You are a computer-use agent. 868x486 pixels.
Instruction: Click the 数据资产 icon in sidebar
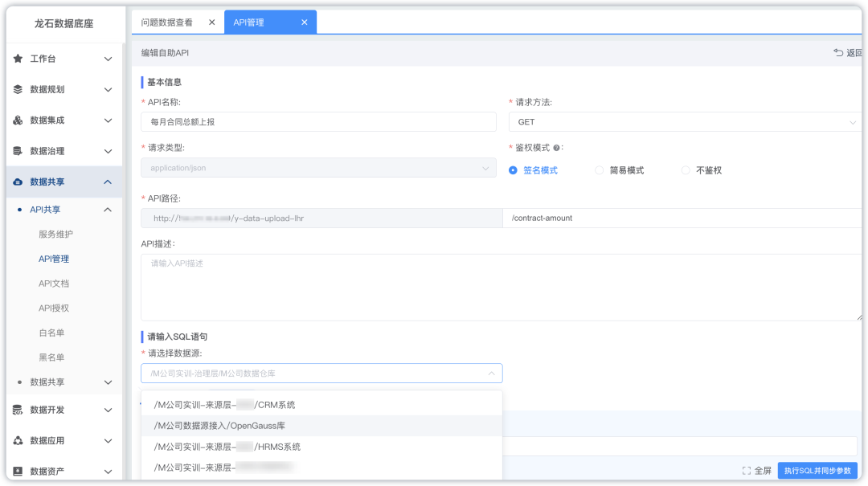(18, 471)
